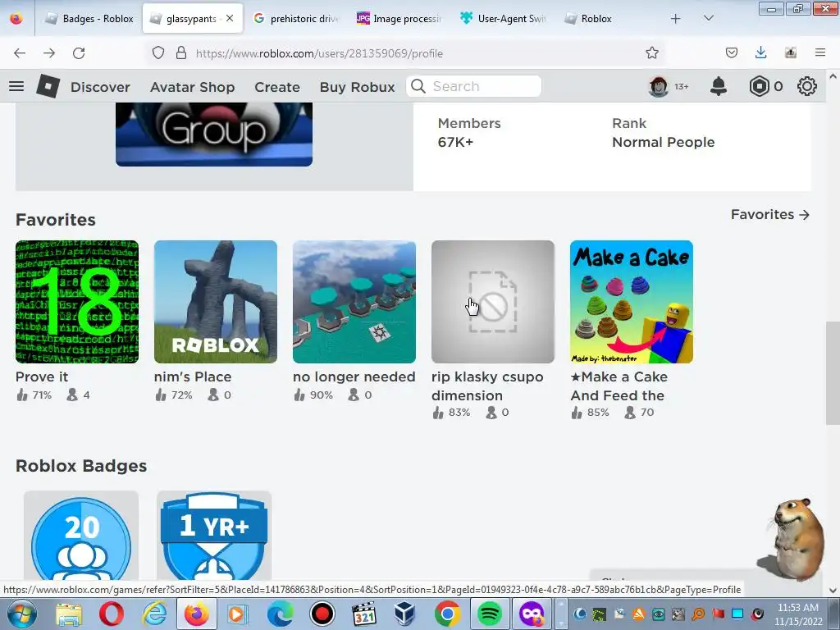
Task: Open the Avatar Shop page
Action: [x=192, y=87]
